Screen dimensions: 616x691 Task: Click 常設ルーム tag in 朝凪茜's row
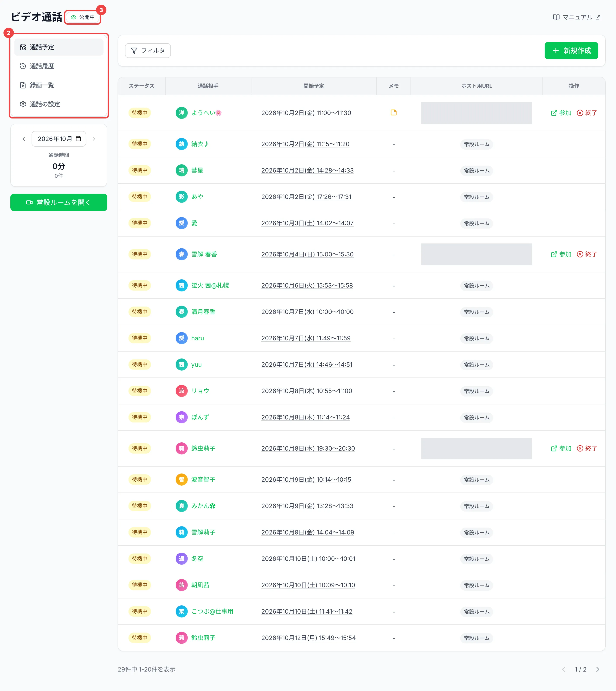(476, 585)
